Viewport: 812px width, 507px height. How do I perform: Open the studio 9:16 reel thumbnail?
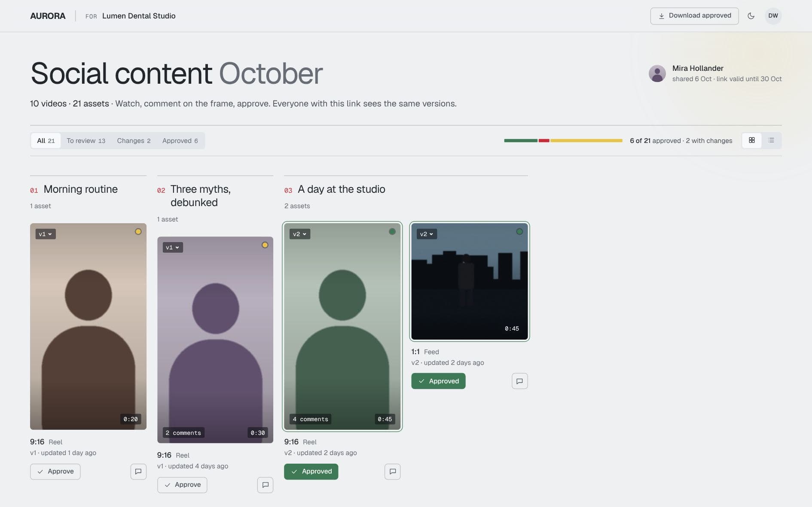pyautogui.click(x=342, y=326)
